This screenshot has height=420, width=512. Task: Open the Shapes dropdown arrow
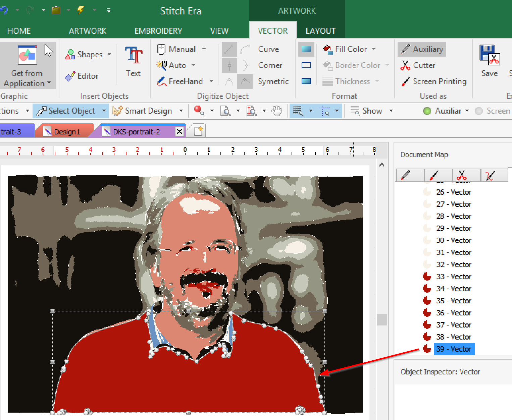109,55
